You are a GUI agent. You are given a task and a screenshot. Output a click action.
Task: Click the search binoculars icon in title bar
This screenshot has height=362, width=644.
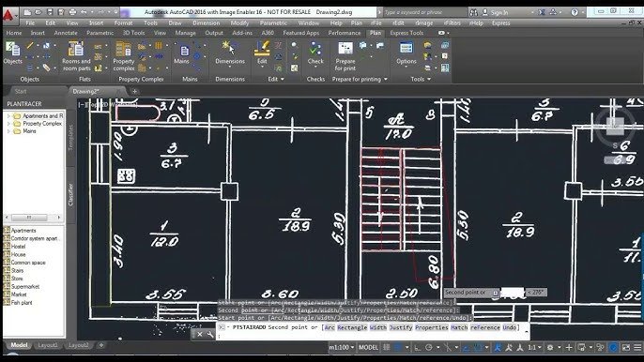click(x=473, y=12)
